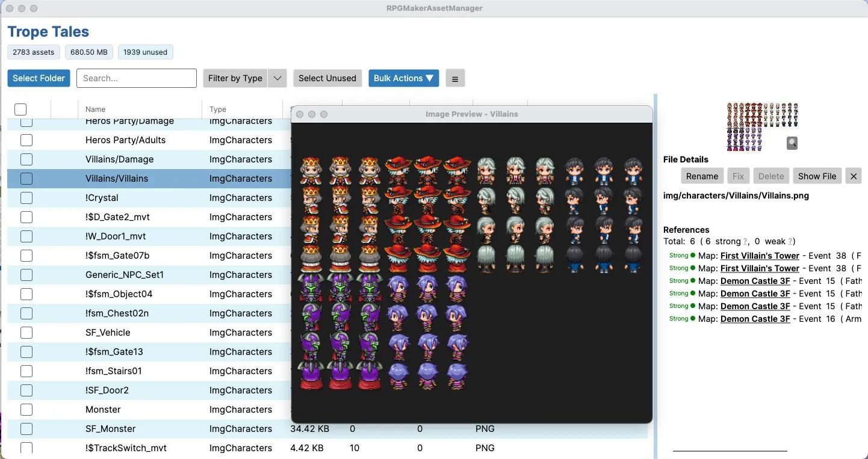Screen dimensions: 868x459
Task: Close the File Details panel with X
Action: pyautogui.click(x=853, y=176)
